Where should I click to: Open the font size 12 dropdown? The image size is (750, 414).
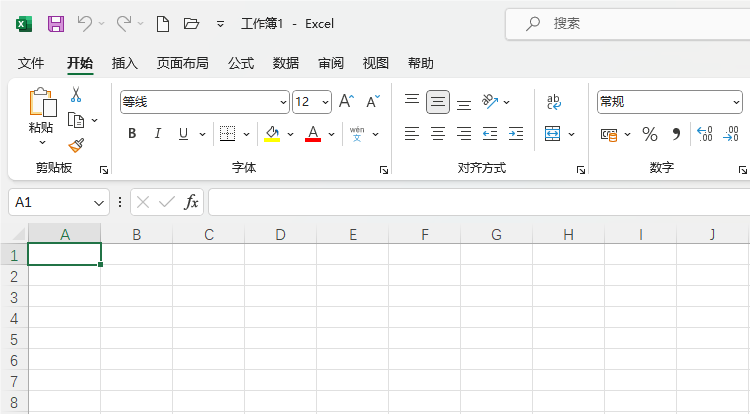point(325,102)
